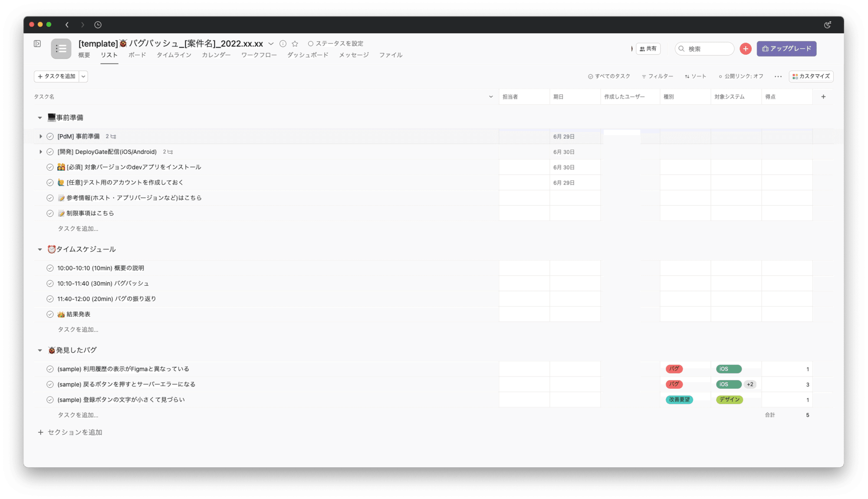Toggle the sidebar panel icon

pos(37,43)
